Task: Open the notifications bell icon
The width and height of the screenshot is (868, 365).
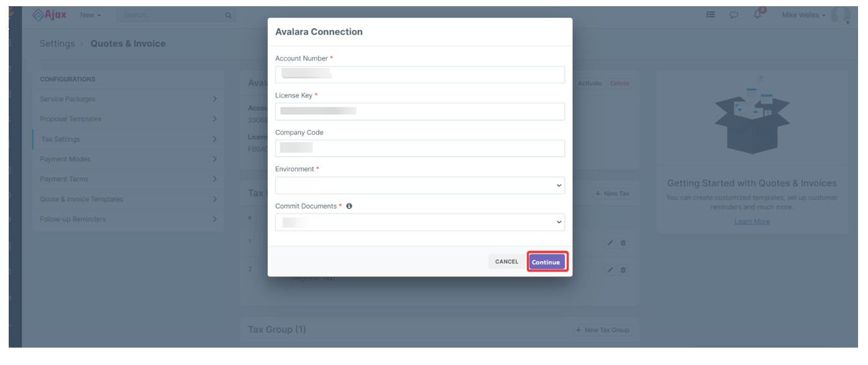Action: coord(757,14)
